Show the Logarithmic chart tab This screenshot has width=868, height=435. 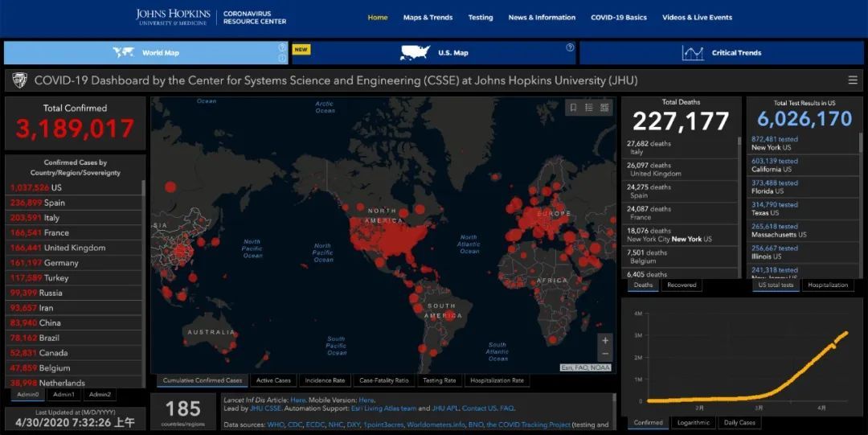click(694, 422)
